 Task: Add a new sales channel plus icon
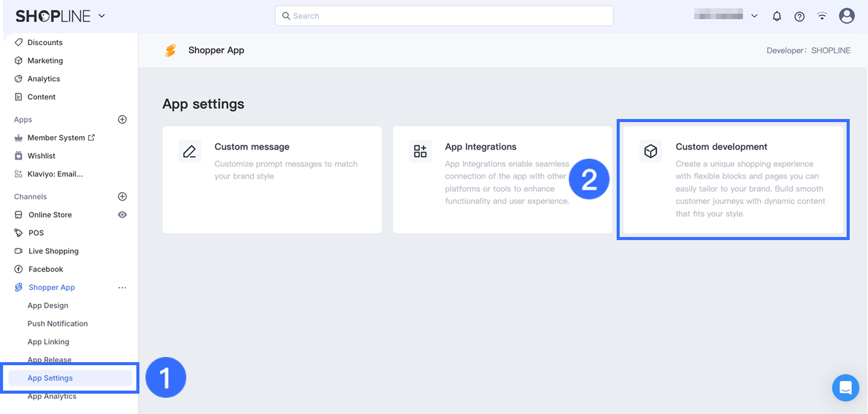coord(122,197)
